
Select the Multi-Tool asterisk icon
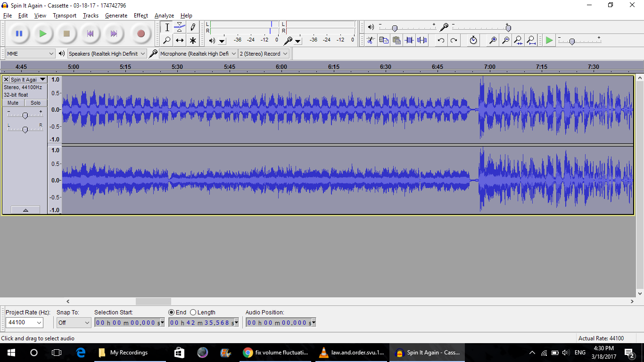pyautogui.click(x=192, y=40)
